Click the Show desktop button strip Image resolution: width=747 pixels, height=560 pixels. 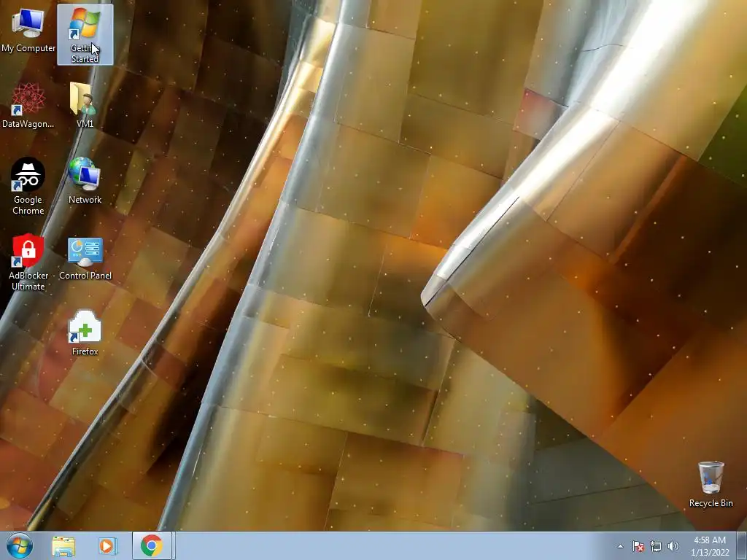pos(742,545)
